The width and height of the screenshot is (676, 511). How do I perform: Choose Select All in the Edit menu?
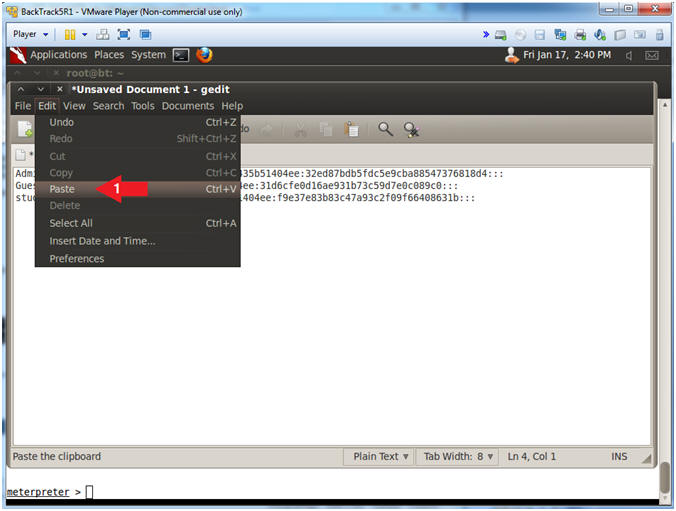click(x=138, y=223)
